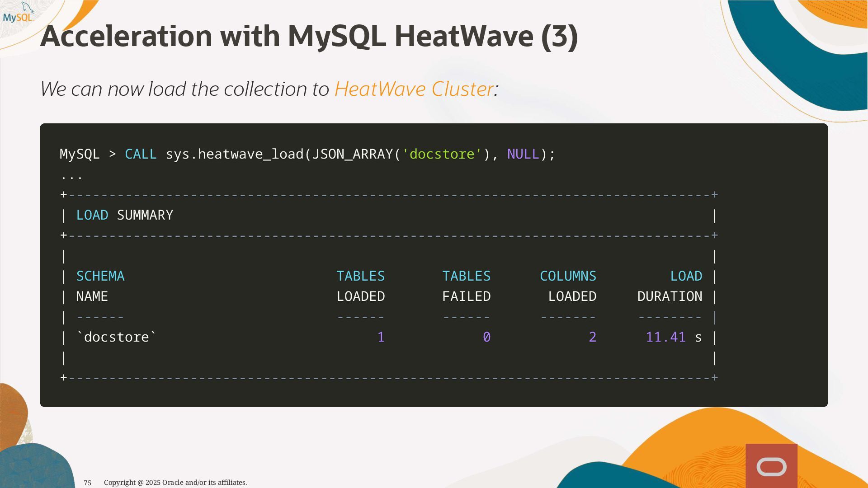Click the sys.heatwave_load function name

pyautogui.click(x=235, y=154)
